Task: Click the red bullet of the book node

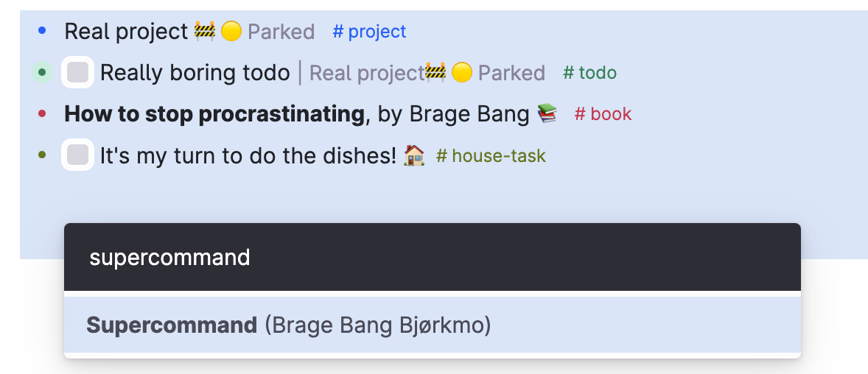Action: 42,114
